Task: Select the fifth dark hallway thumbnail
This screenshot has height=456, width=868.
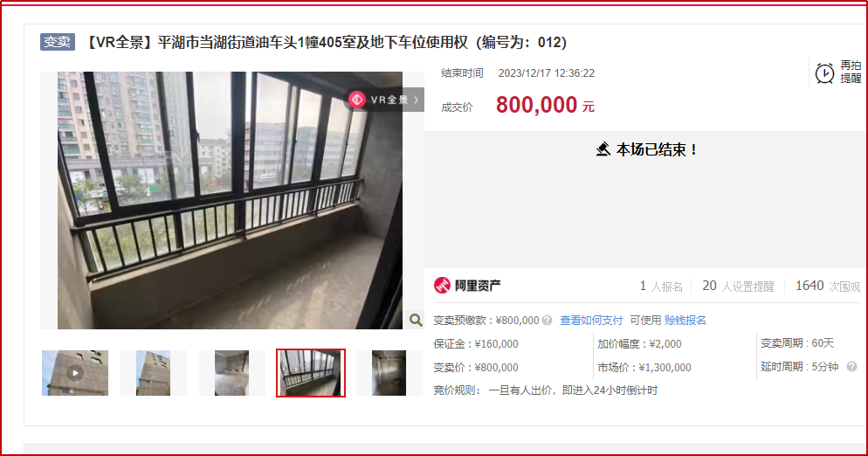Action: (389, 373)
